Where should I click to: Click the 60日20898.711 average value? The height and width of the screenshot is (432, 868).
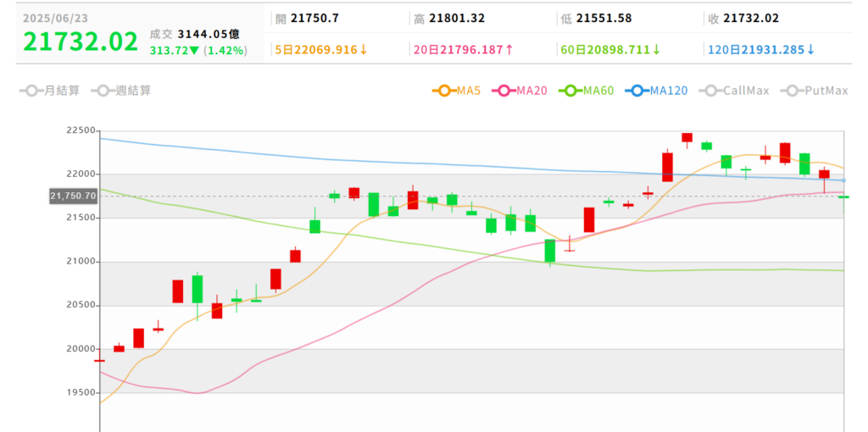point(610,50)
